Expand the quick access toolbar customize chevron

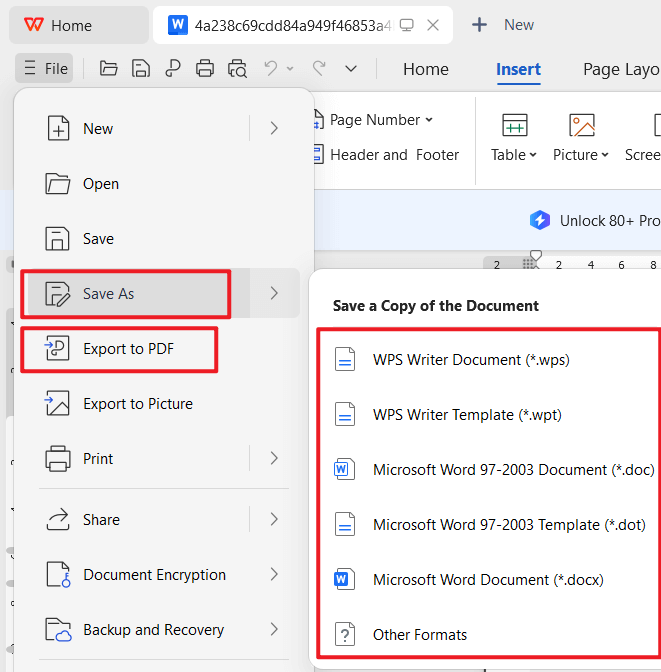[351, 69]
